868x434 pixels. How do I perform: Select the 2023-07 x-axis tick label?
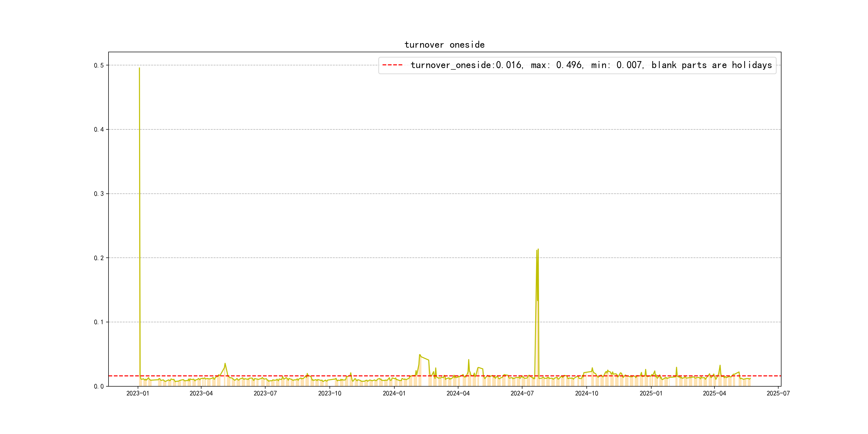[265, 393]
